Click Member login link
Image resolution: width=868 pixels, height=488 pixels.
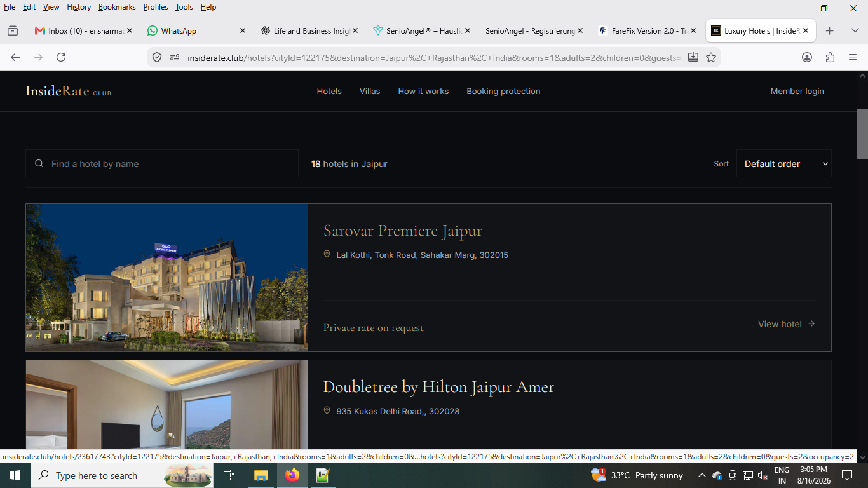pyautogui.click(x=797, y=91)
